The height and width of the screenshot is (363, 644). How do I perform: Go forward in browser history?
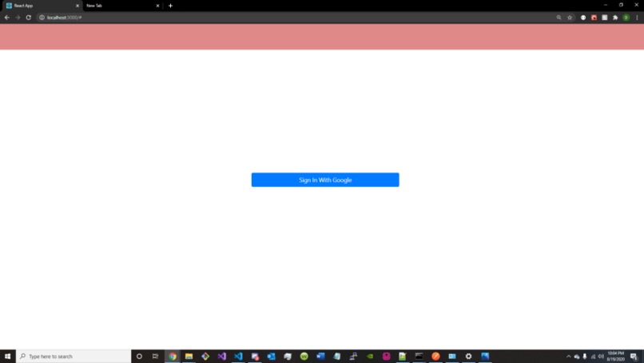click(x=18, y=18)
